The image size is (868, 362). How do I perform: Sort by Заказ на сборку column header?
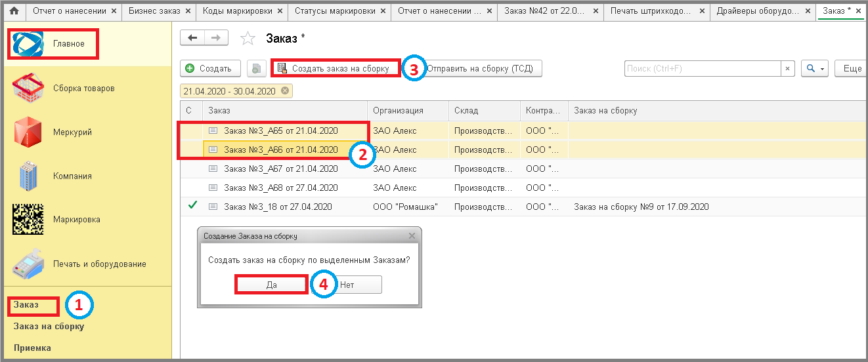tap(718, 111)
